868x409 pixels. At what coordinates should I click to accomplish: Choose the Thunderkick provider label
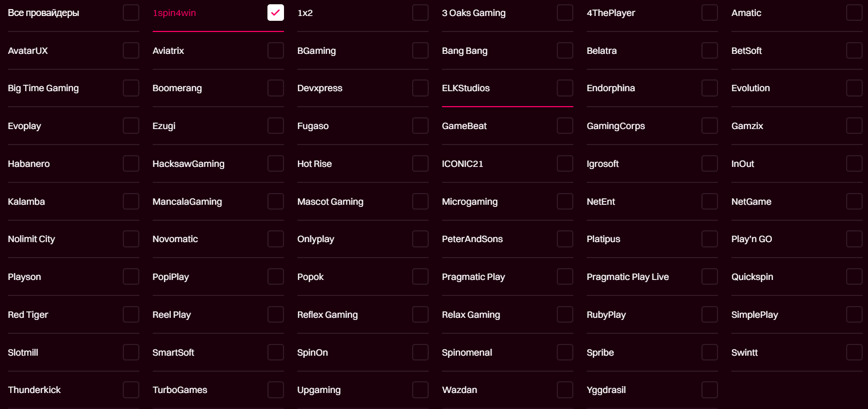tap(34, 390)
